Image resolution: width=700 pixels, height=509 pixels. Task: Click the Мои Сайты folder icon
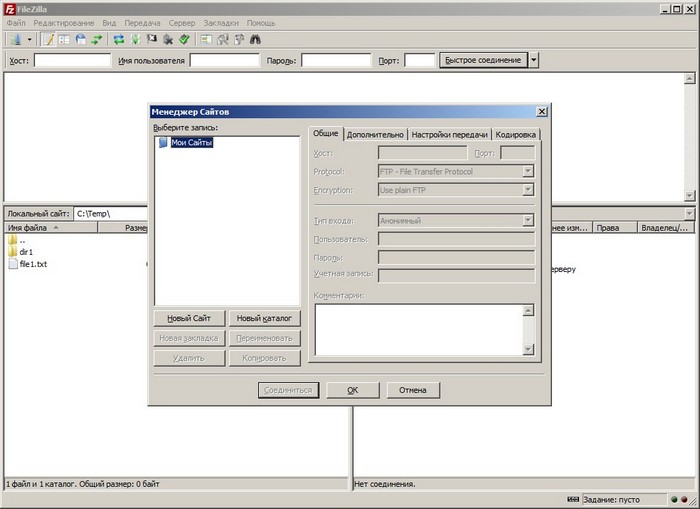coord(163,142)
